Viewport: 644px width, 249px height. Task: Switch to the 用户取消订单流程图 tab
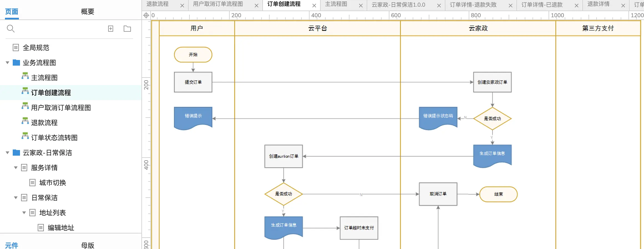click(218, 4)
